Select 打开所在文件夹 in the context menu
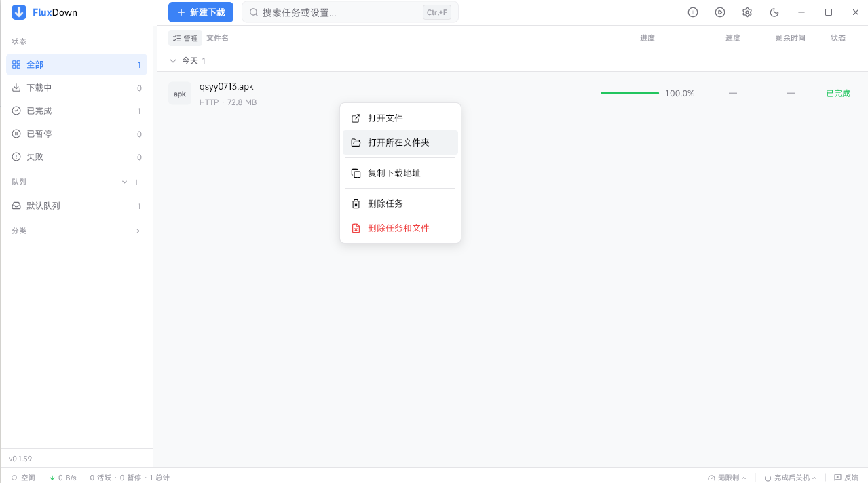This screenshot has height=483, width=868. pyautogui.click(x=400, y=142)
